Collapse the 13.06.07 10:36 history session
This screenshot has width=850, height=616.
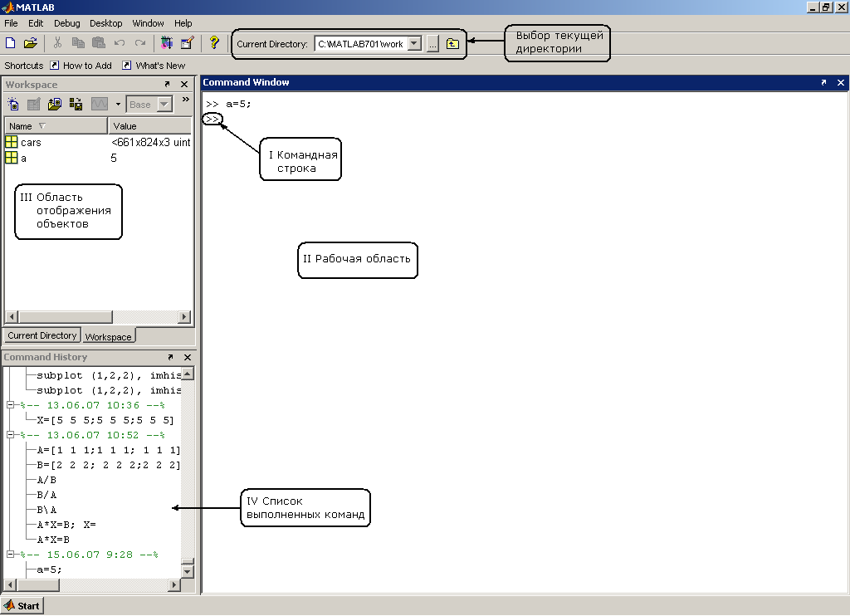coord(10,404)
